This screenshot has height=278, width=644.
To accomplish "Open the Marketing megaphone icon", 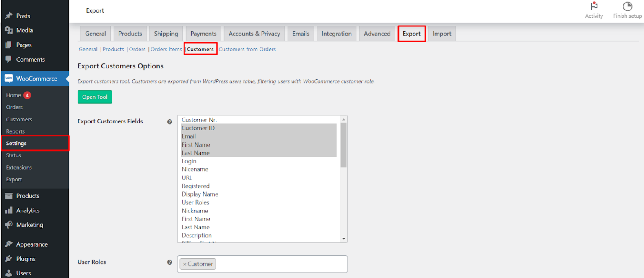I will point(8,225).
